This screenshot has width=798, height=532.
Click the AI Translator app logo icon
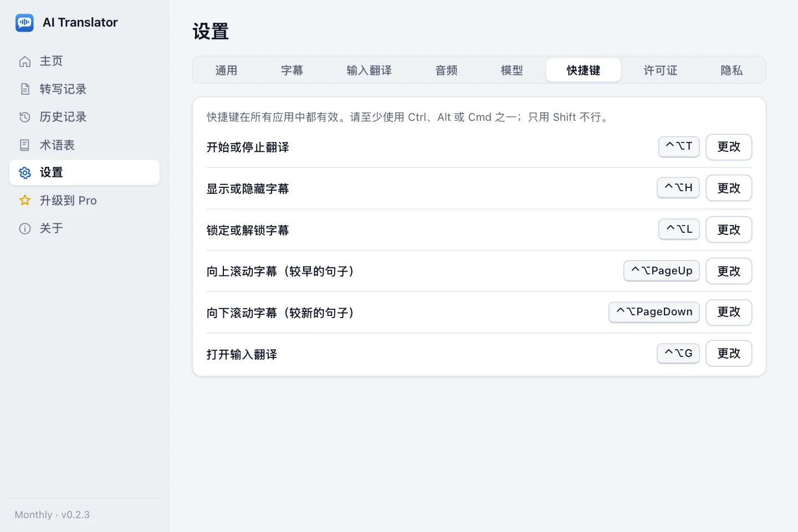tap(24, 23)
